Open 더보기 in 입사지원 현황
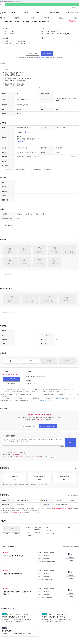The image size is (79, 644). [76, 468]
